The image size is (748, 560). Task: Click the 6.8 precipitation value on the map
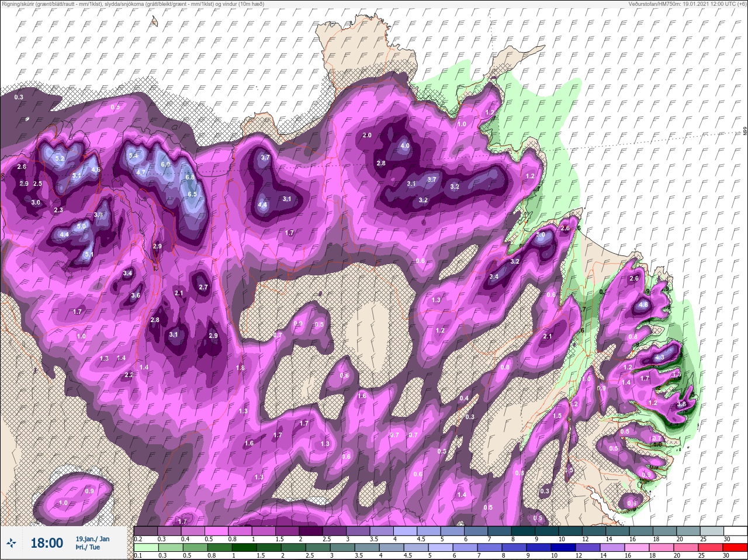pyautogui.click(x=190, y=177)
